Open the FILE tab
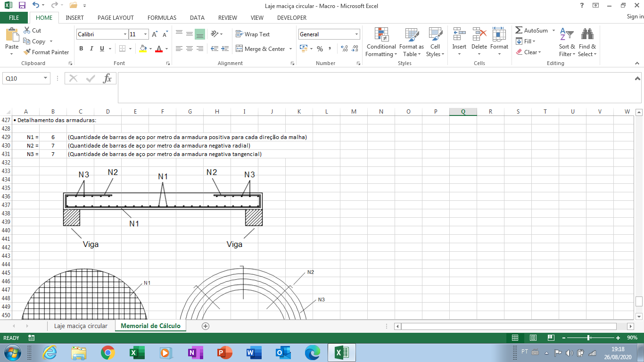 pyautogui.click(x=14, y=17)
